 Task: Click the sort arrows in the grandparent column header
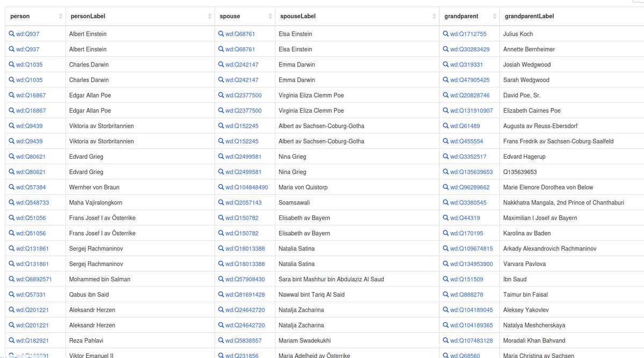[x=494, y=16]
